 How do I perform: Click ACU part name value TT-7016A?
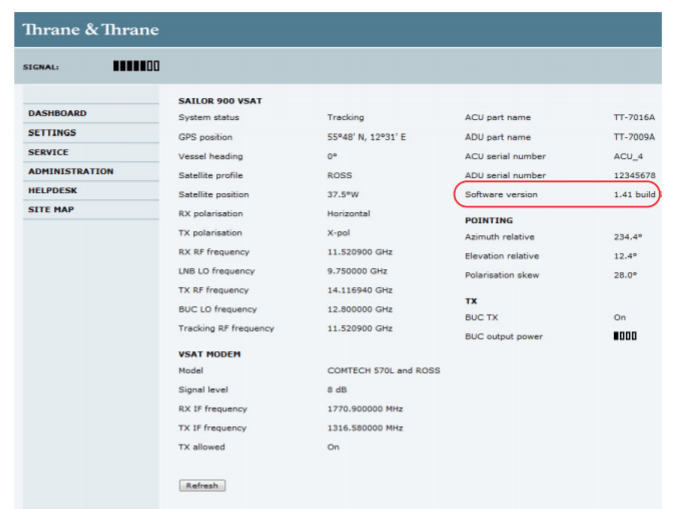(634, 117)
